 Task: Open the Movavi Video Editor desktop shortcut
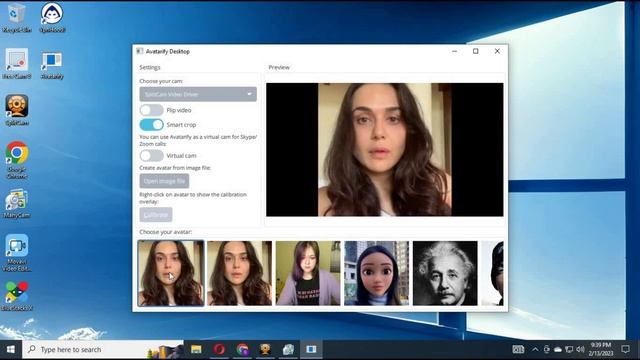click(17, 253)
